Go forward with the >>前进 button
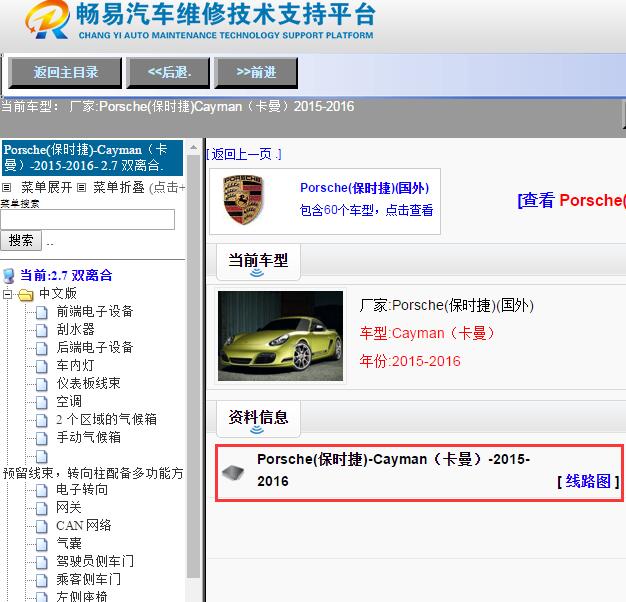Image resolution: width=626 pixels, height=602 pixels. pyautogui.click(x=256, y=73)
